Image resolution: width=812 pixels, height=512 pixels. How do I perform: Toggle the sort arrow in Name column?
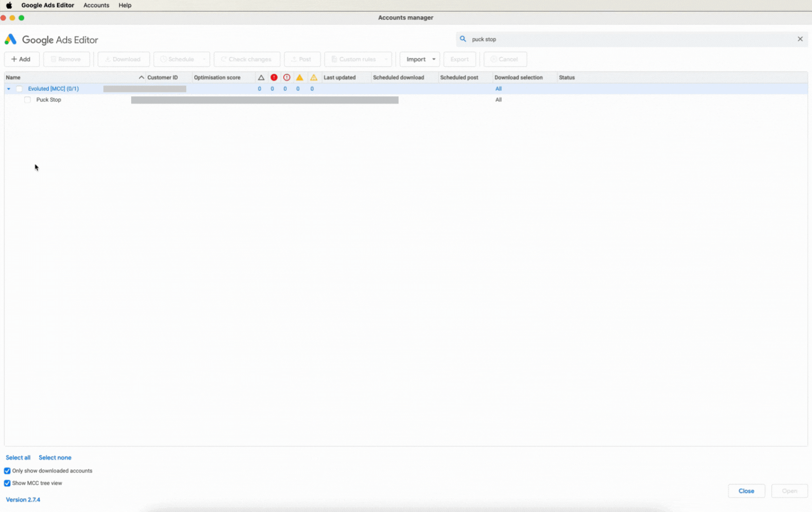pos(141,77)
